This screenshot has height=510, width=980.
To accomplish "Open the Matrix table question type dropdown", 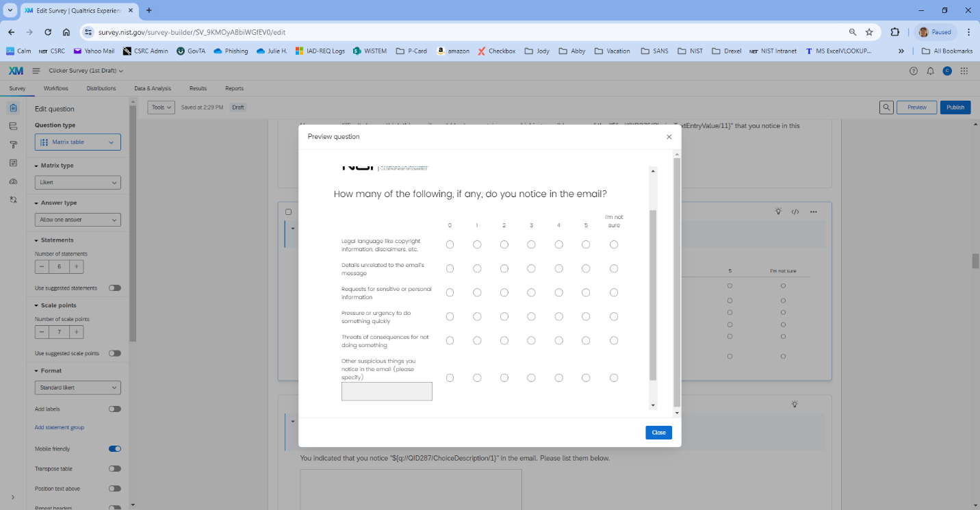I will click(x=78, y=142).
